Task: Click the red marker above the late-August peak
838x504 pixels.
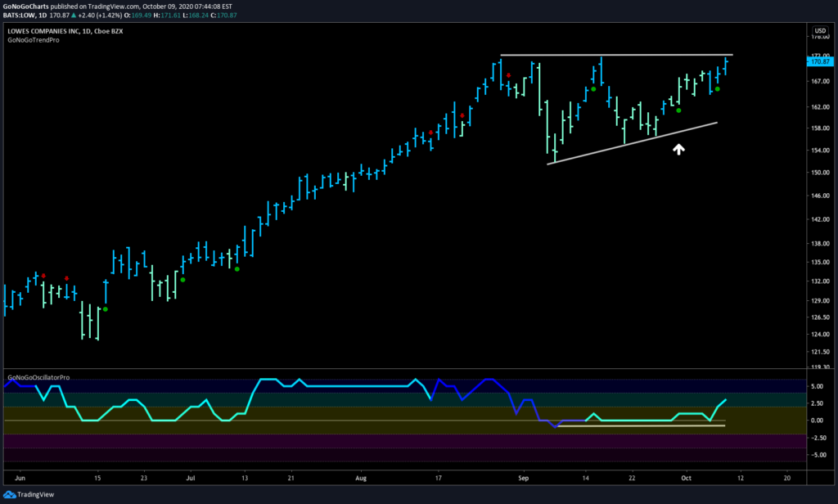Action: pyautogui.click(x=508, y=75)
